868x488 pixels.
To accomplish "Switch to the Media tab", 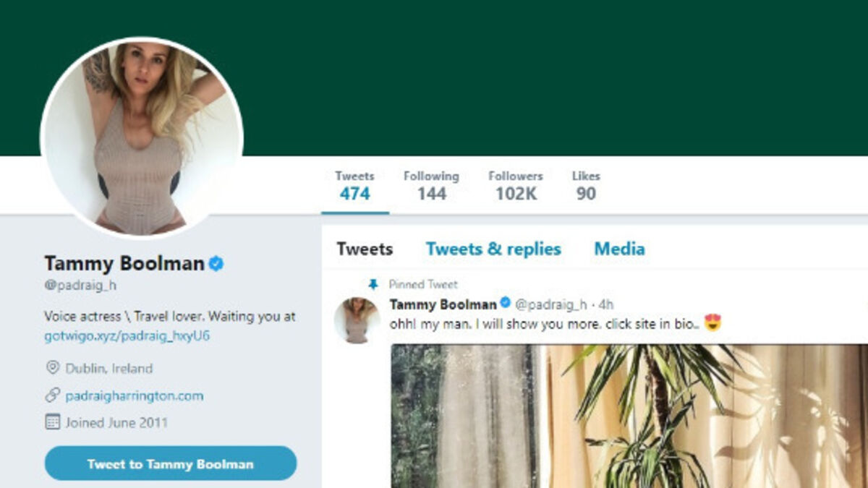I will pos(619,249).
